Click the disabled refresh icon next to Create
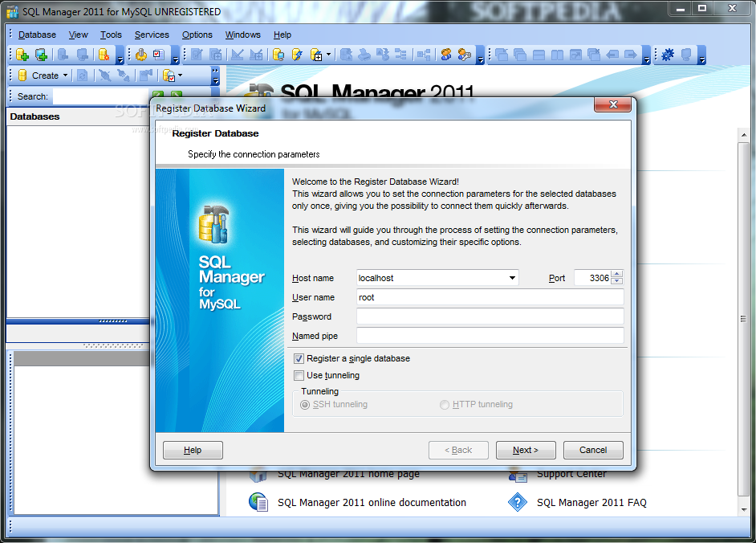The width and height of the screenshot is (756, 543). (83, 76)
